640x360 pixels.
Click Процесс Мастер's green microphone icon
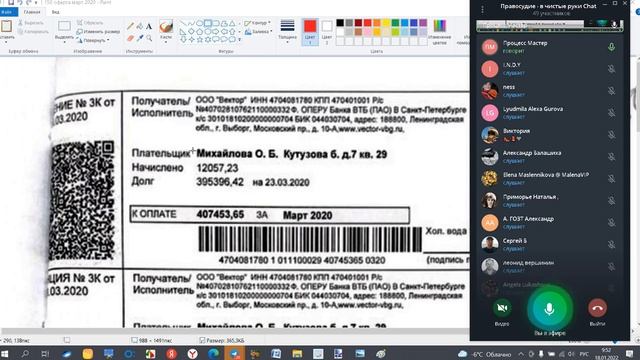[x=611, y=47]
